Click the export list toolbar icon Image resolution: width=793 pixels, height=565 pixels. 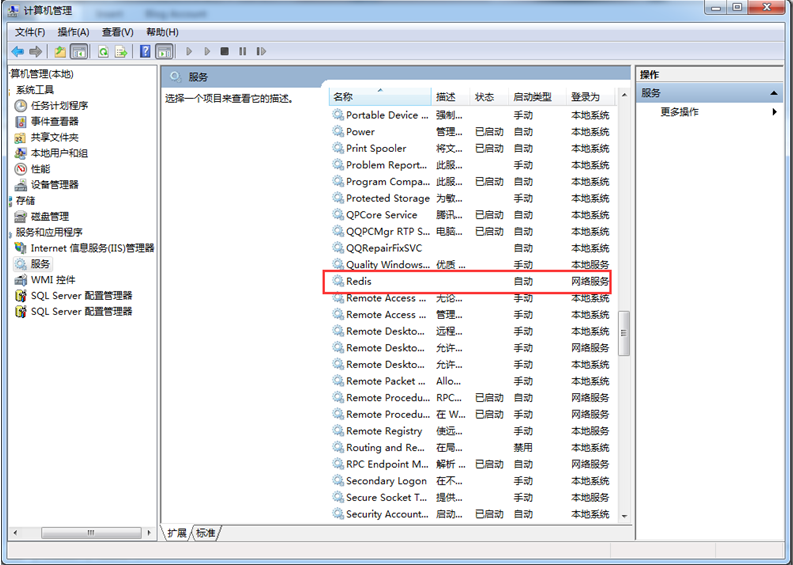121,51
